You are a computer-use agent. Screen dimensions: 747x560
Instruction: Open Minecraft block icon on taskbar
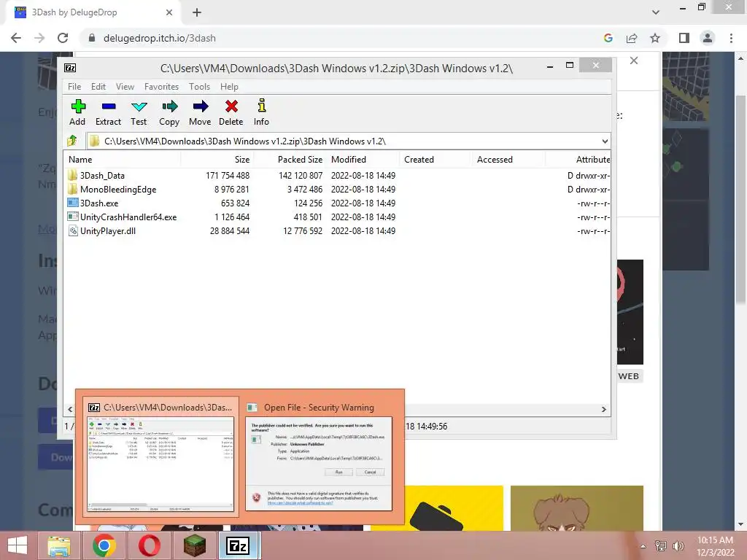click(194, 545)
